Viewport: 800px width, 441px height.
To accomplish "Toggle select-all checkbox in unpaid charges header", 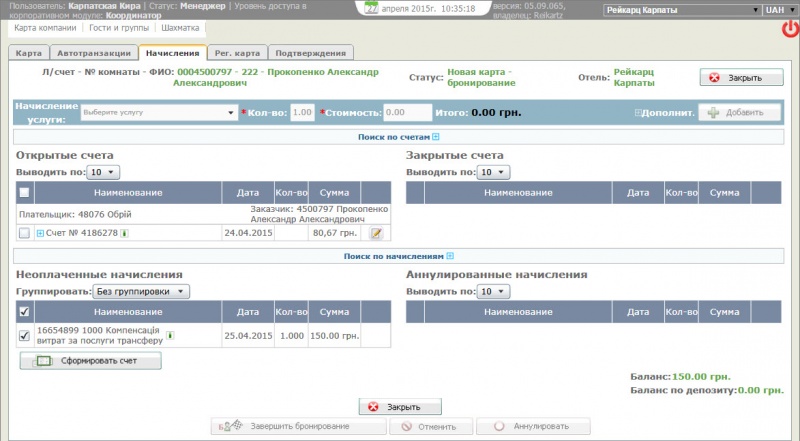I will (x=24, y=312).
